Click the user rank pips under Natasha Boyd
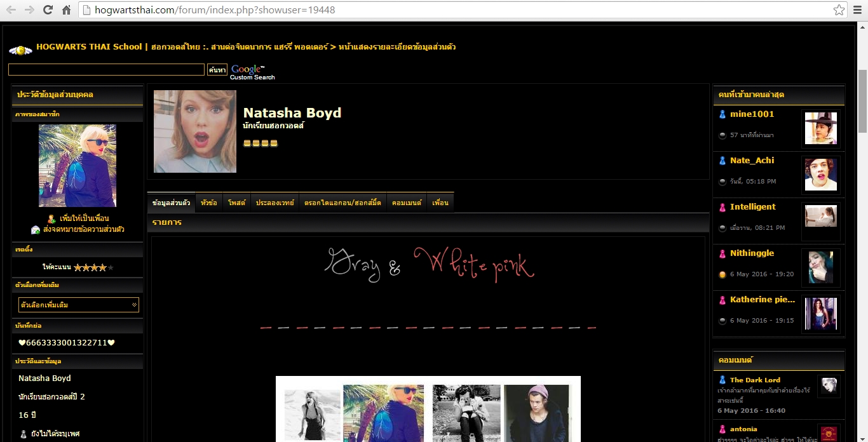 pyautogui.click(x=261, y=144)
